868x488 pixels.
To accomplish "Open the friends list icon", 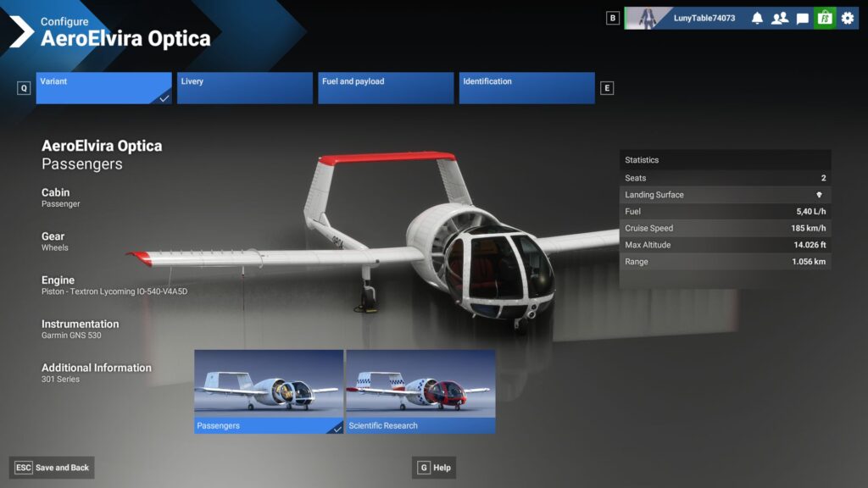I will [x=779, y=18].
